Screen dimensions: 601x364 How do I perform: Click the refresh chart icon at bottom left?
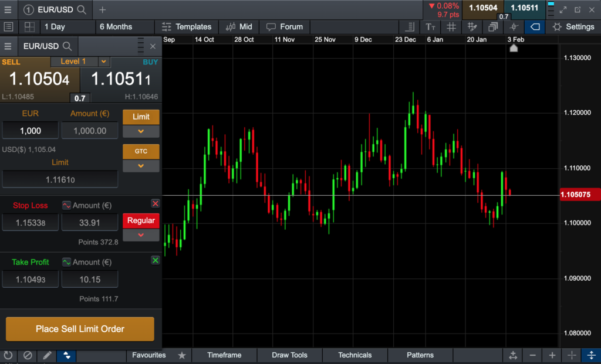click(x=8, y=355)
